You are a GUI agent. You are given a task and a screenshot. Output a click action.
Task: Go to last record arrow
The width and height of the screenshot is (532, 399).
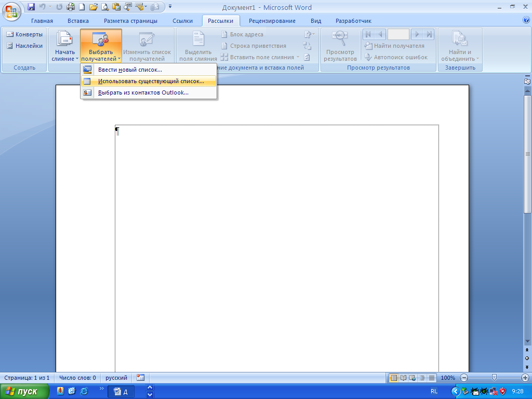tap(429, 34)
